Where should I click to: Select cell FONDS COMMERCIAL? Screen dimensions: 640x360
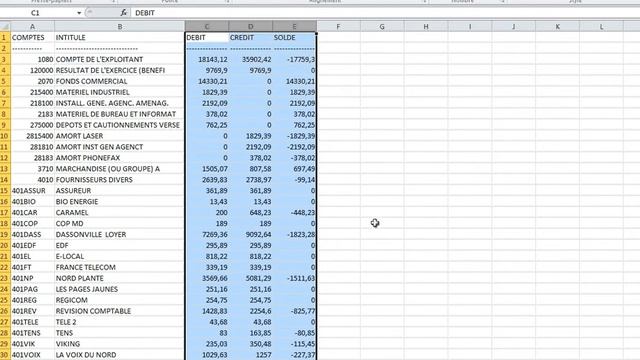click(120, 81)
